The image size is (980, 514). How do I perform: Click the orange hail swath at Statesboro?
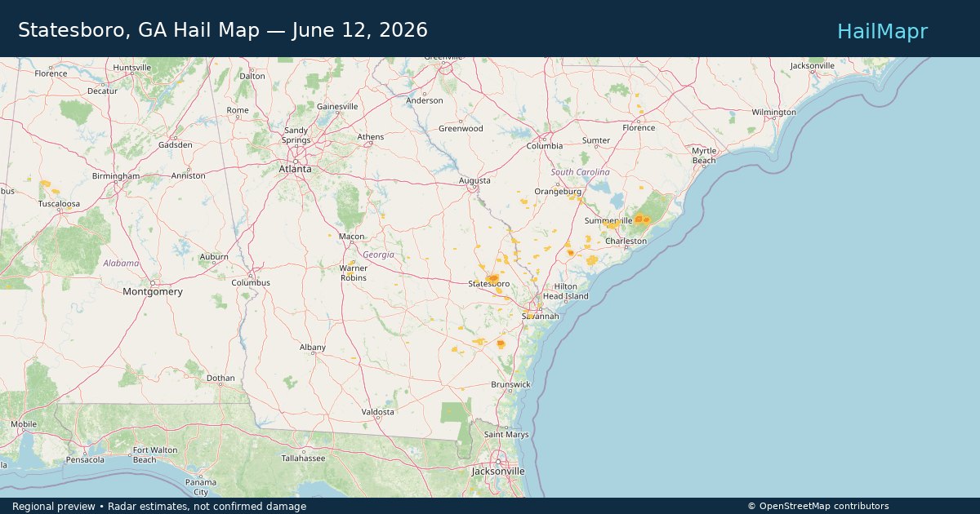492,279
